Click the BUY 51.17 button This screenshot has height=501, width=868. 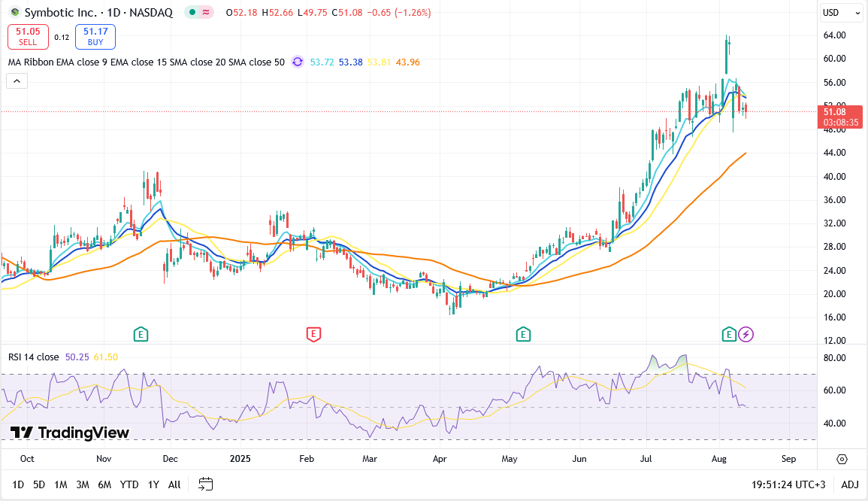[x=95, y=36]
